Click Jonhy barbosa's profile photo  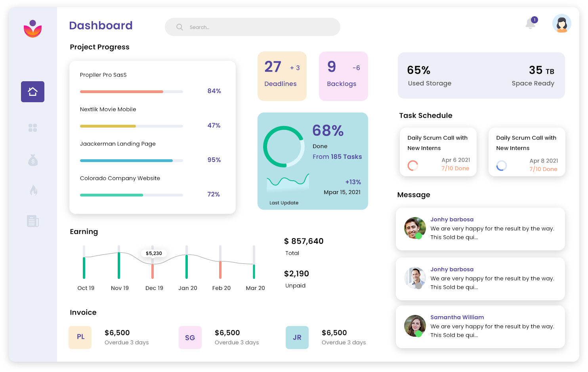pyautogui.click(x=415, y=229)
